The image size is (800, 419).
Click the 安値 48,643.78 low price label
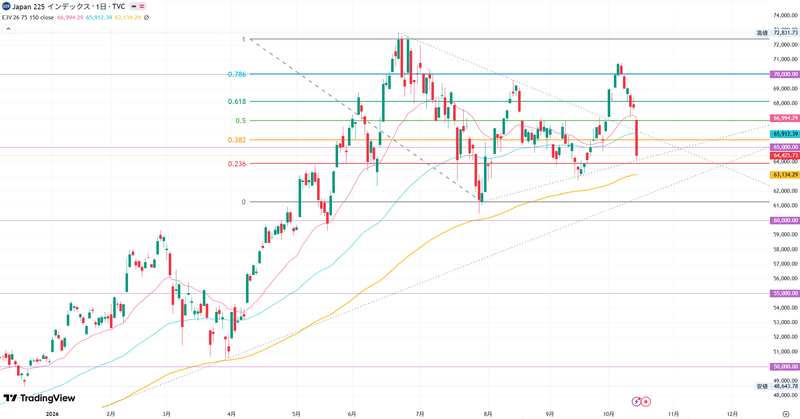[777, 386]
